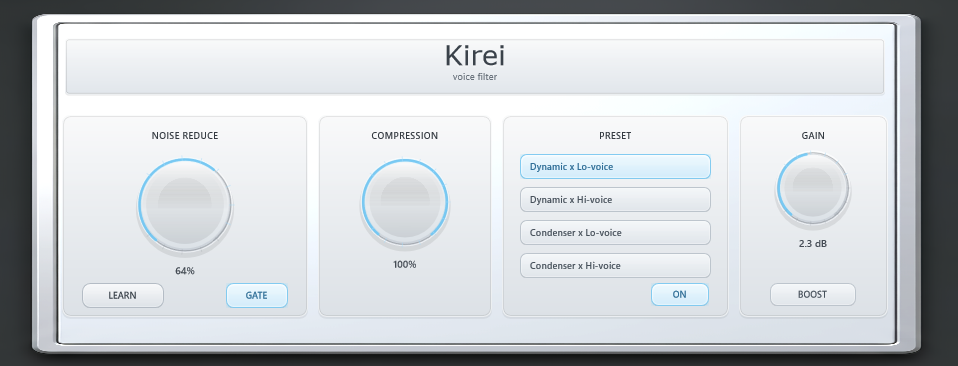Click the voice filter subtitle
The width and height of the screenshot is (958, 366).
[475, 76]
